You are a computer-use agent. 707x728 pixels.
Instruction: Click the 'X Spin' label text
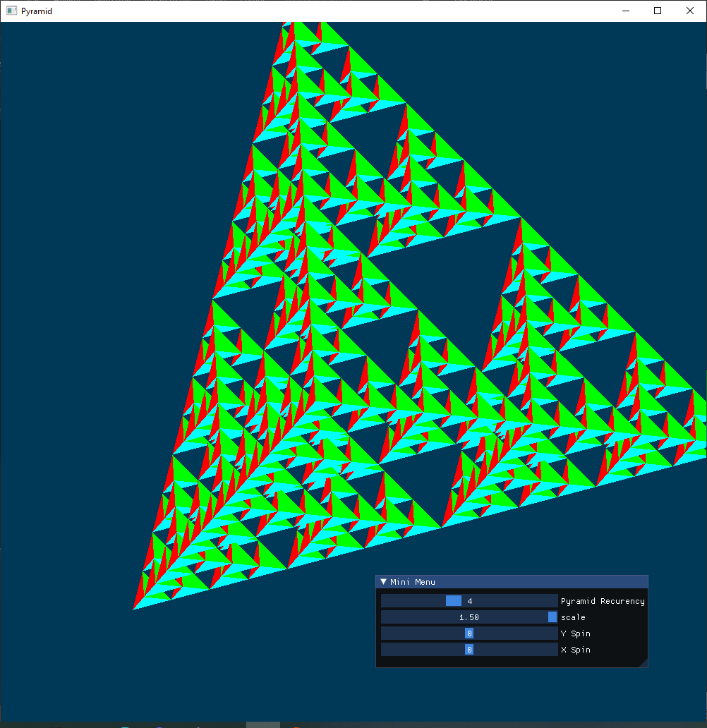(575, 649)
